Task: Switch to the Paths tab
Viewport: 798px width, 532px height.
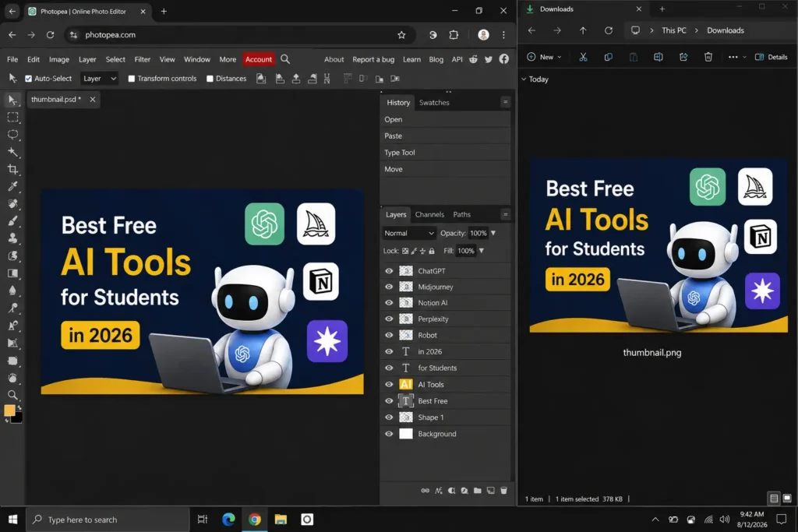Action: point(461,215)
